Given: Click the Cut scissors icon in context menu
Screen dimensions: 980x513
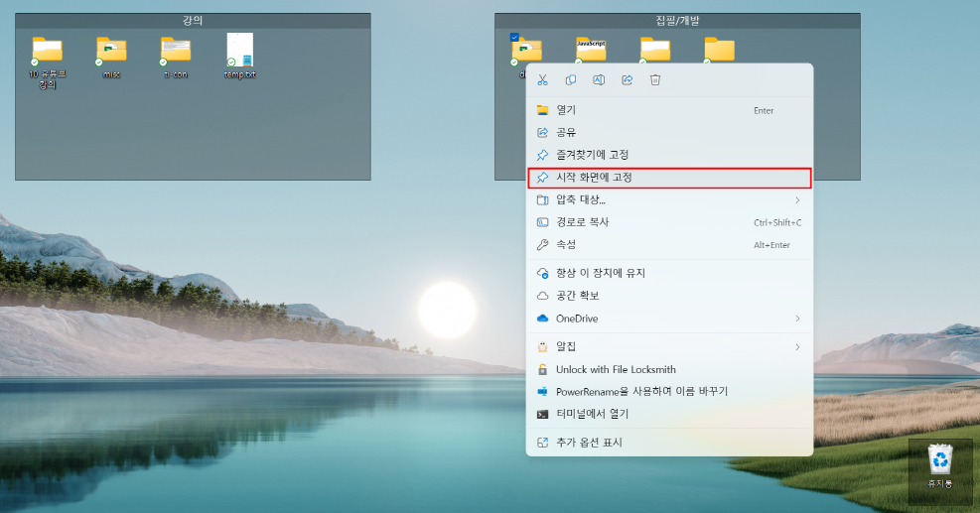Looking at the screenshot, I should [542, 80].
